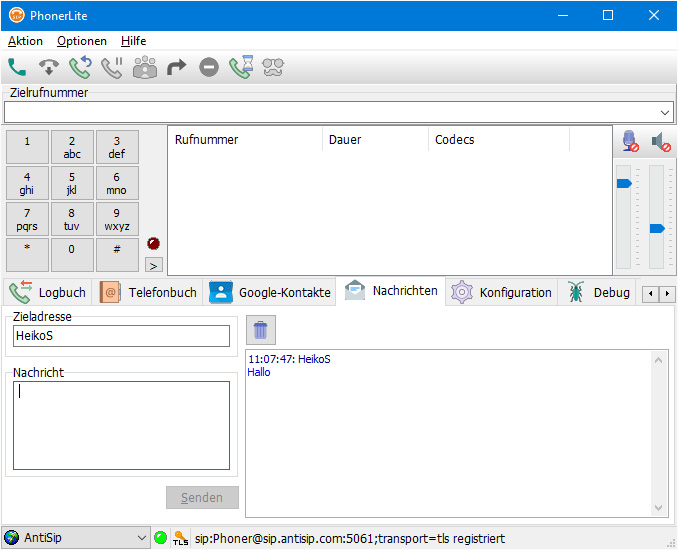678x550 pixels.
Task: Click the redial icon with blue arrow
Action: tap(80, 68)
